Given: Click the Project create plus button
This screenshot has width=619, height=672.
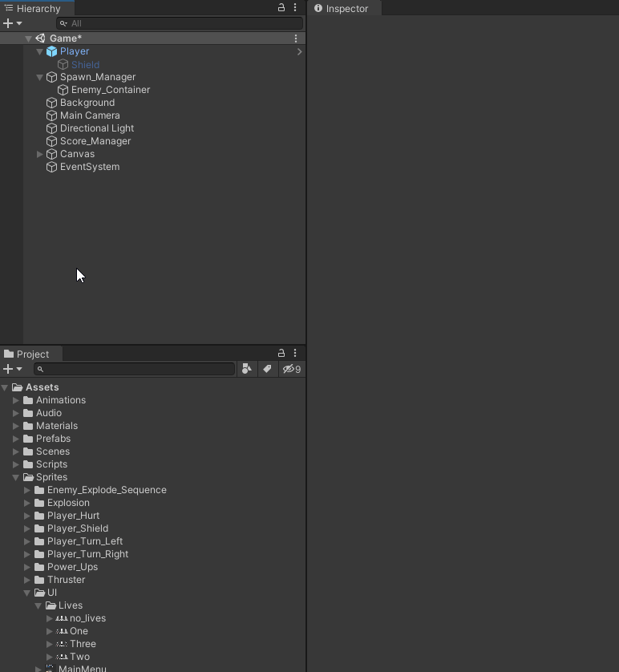Looking at the screenshot, I should [8, 369].
